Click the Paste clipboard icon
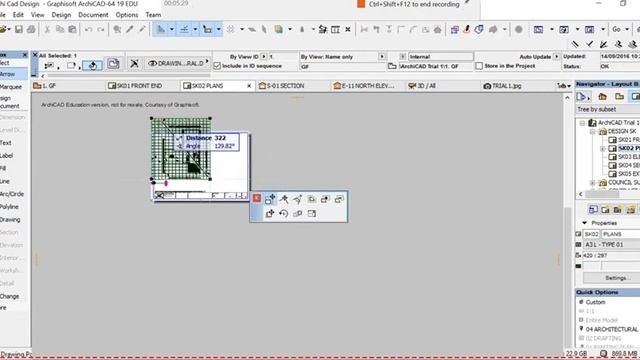This screenshot has width=640, height=360. [x=72, y=29]
